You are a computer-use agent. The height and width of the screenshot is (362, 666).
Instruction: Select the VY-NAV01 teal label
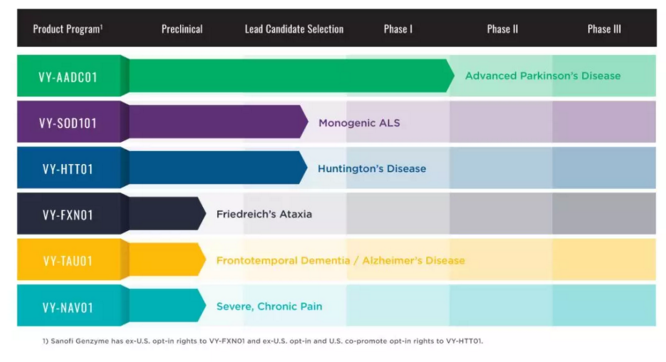(68, 307)
